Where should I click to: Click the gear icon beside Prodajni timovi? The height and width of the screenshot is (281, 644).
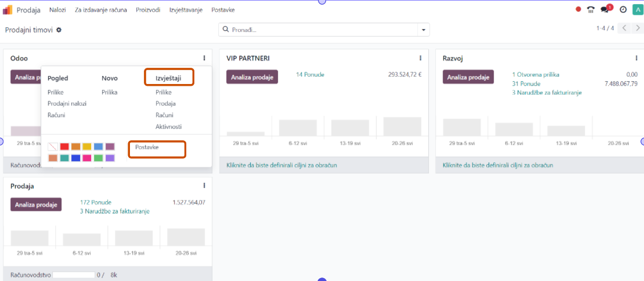(59, 30)
